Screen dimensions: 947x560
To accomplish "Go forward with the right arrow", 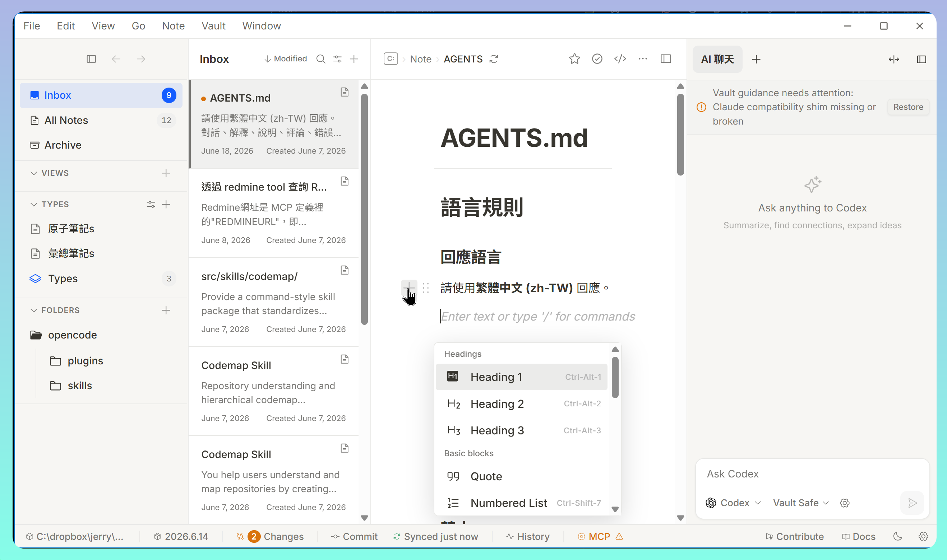I will (x=141, y=59).
